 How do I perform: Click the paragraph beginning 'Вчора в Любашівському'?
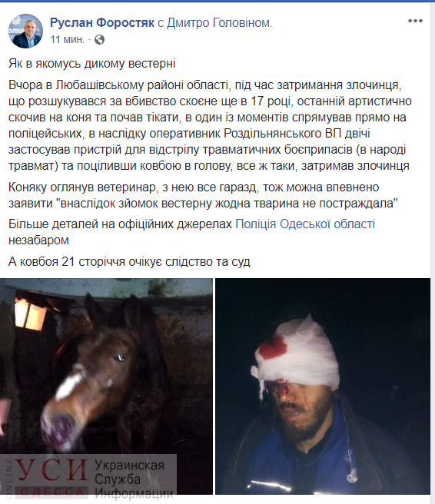(210, 125)
